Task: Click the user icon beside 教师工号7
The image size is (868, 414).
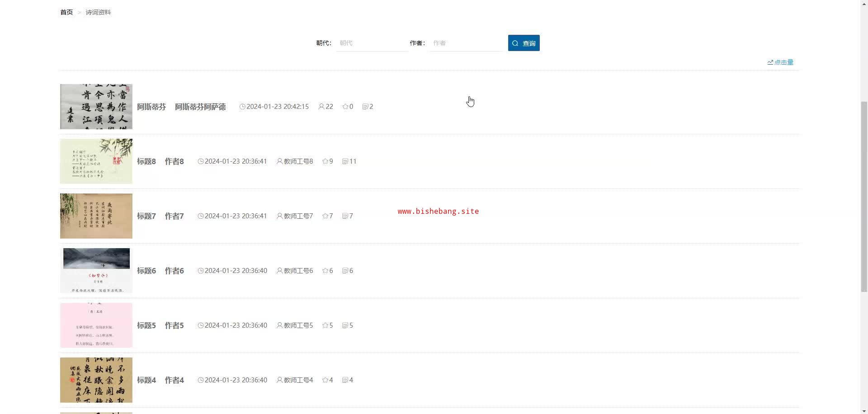Action: 280,216
